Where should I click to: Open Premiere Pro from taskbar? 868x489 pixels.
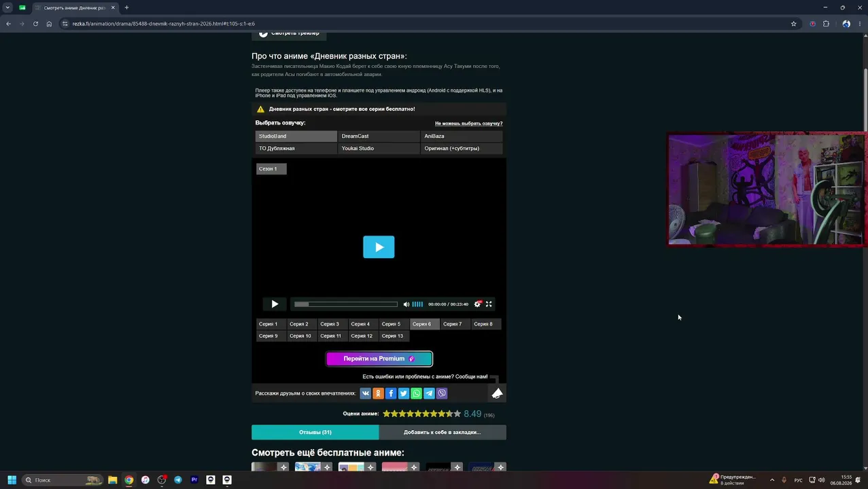[x=194, y=480]
